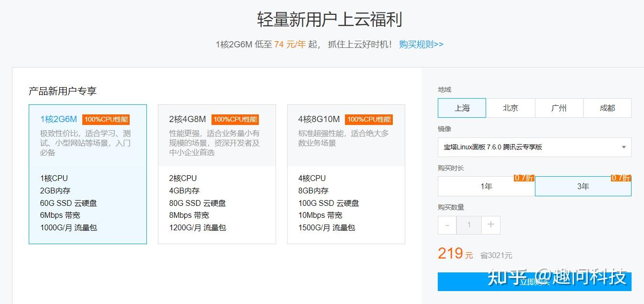Select the 上海 region option

coord(462,108)
